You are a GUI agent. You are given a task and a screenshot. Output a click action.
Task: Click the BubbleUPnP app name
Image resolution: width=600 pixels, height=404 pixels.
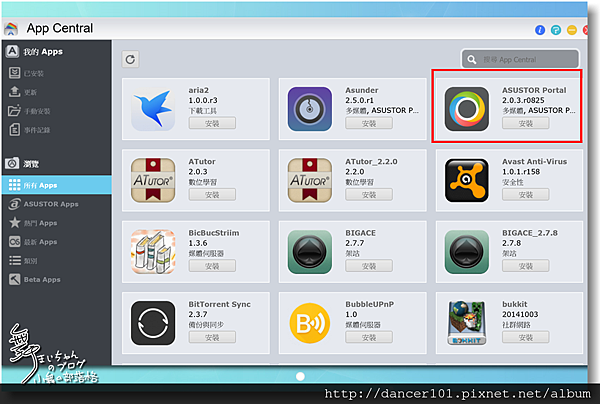tap(370, 304)
